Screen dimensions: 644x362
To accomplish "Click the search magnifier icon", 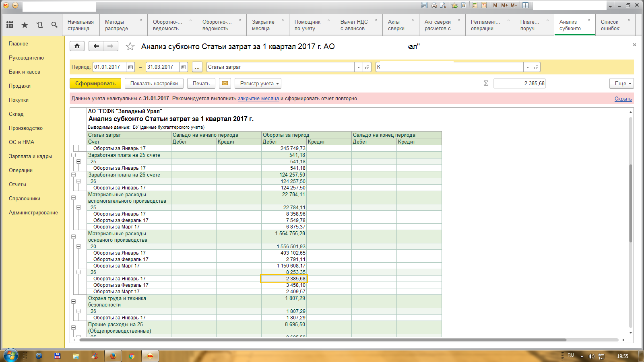I will tap(54, 25).
